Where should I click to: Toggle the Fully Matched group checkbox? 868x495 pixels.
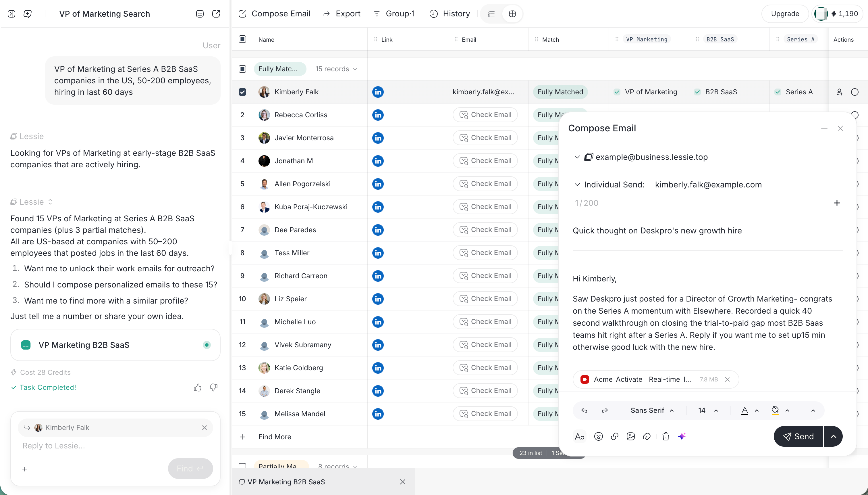(242, 69)
